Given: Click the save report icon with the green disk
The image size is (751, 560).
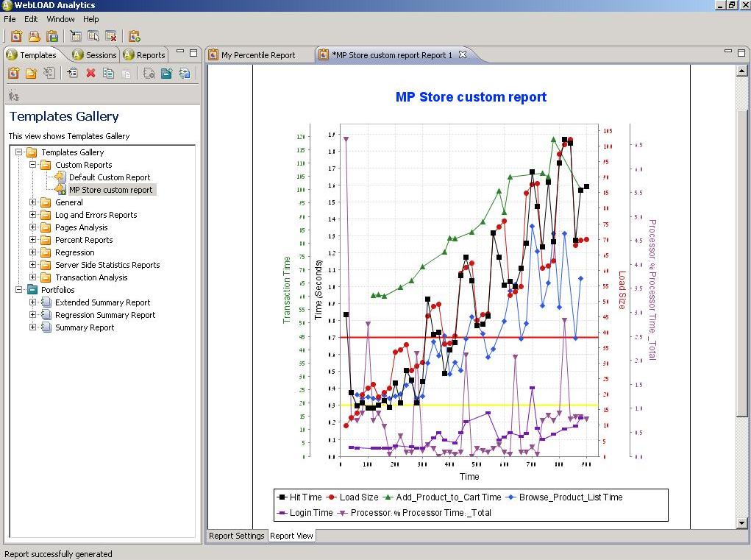Looking at the screenshot, I should click(x=52, y=36).
